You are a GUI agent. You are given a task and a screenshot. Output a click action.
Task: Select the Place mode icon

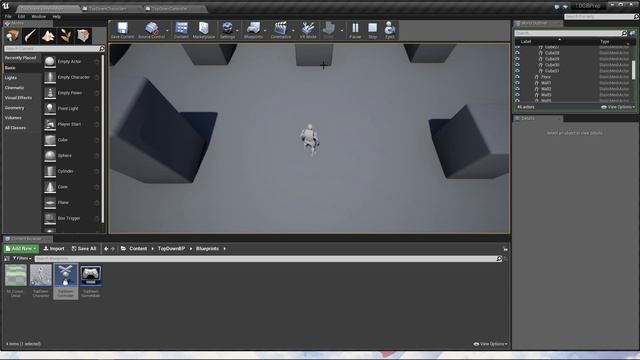[13, 36]
